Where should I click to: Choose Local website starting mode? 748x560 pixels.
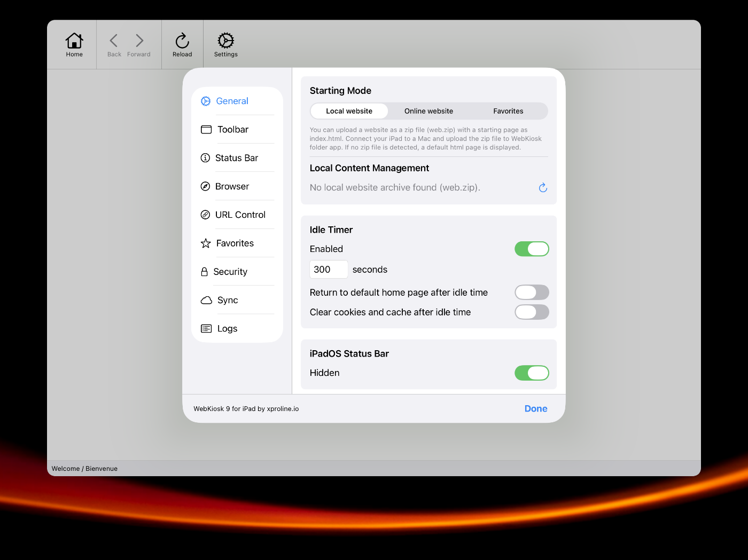[x=349, y=111]
